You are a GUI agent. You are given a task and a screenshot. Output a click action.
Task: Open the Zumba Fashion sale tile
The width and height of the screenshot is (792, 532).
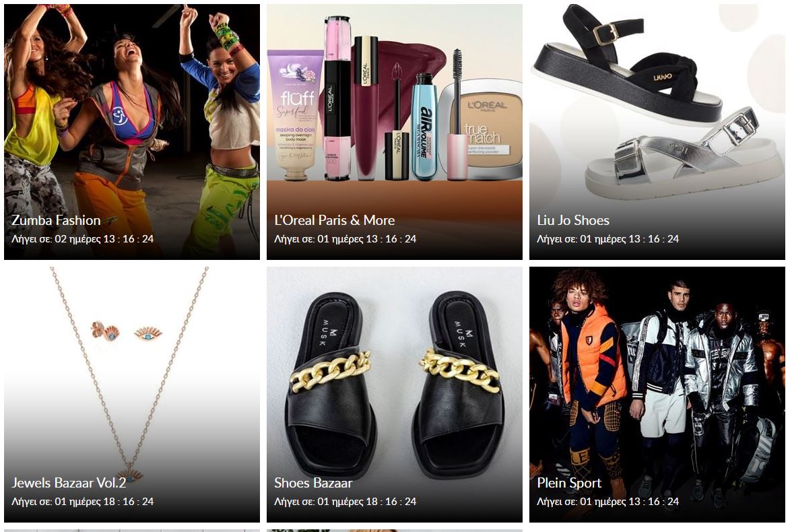click(x=132, y=132)
